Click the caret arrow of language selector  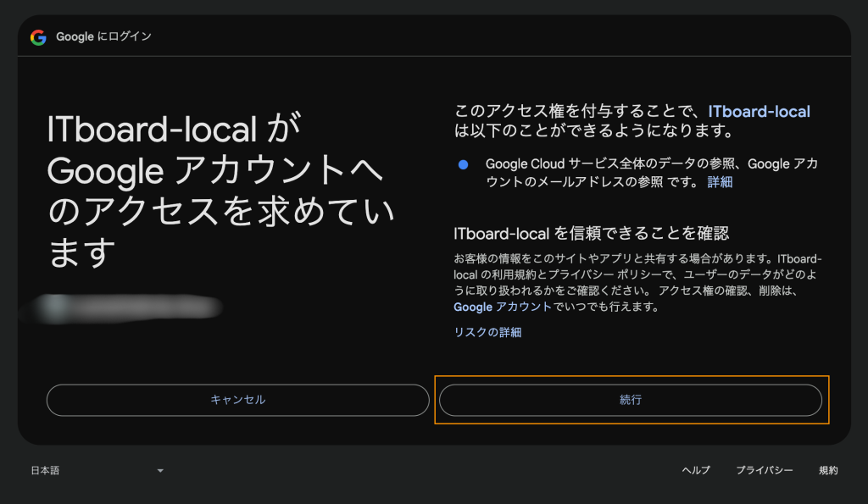pos(160,471)
